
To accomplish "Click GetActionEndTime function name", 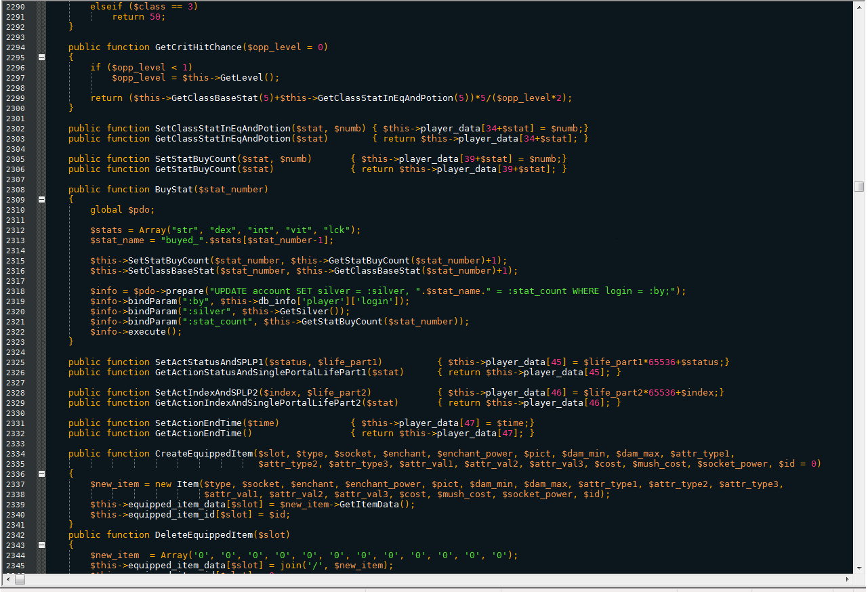I will [199, 434].
